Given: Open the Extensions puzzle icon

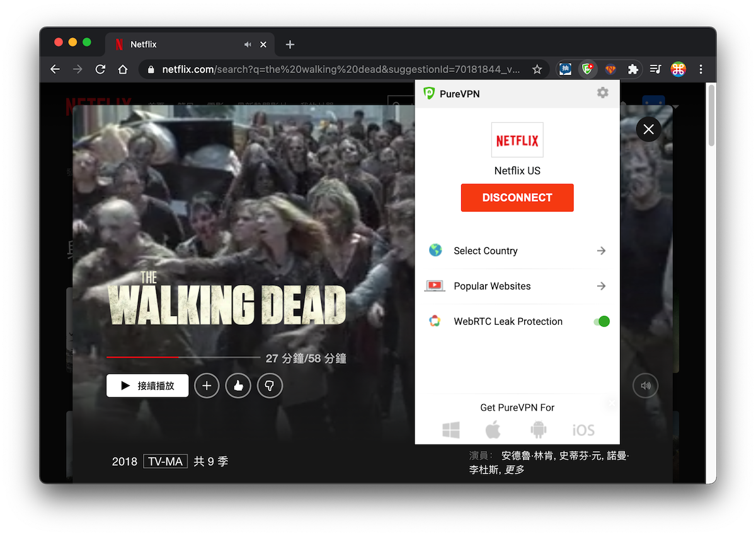Looking at the screenshot, I should click(633, 69).
